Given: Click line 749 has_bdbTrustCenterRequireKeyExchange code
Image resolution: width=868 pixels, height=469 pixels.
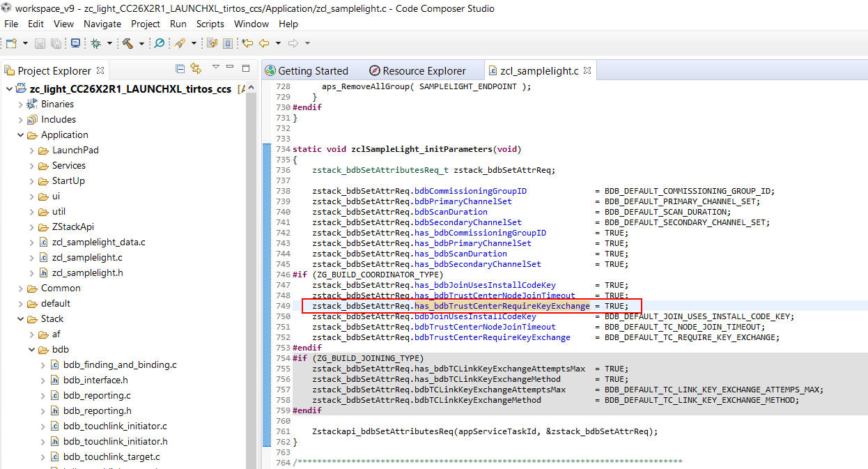Looking at the screenshot, I should point(502,306).
